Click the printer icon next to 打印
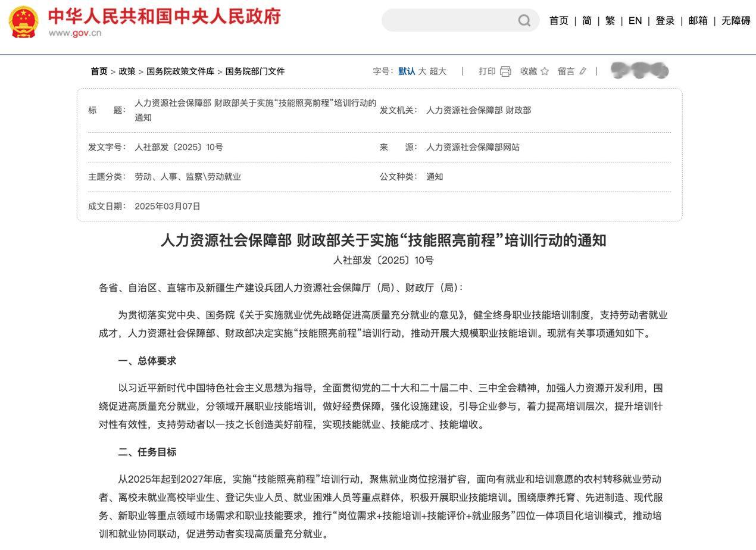The width and height of the screenshot is (756, 550). pos(505,71)
